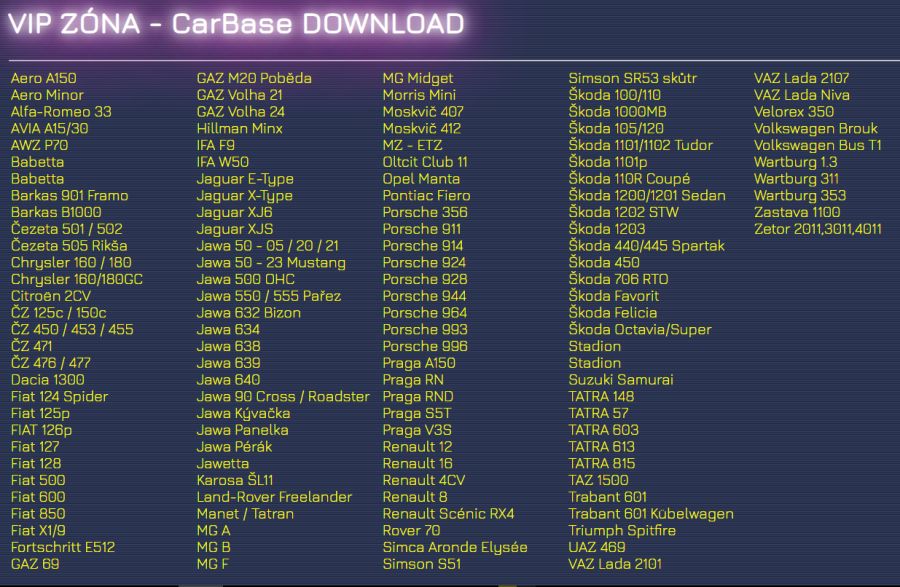Open Opel Manta entry
Viewport: 900px width, 587px height.
coord(421,178)
